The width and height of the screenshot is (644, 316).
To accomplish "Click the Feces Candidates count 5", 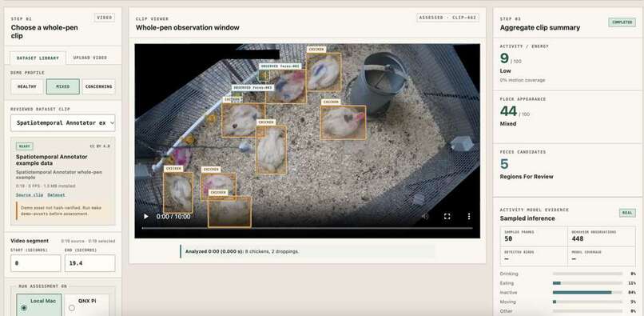I will click(x=504, y=164).
